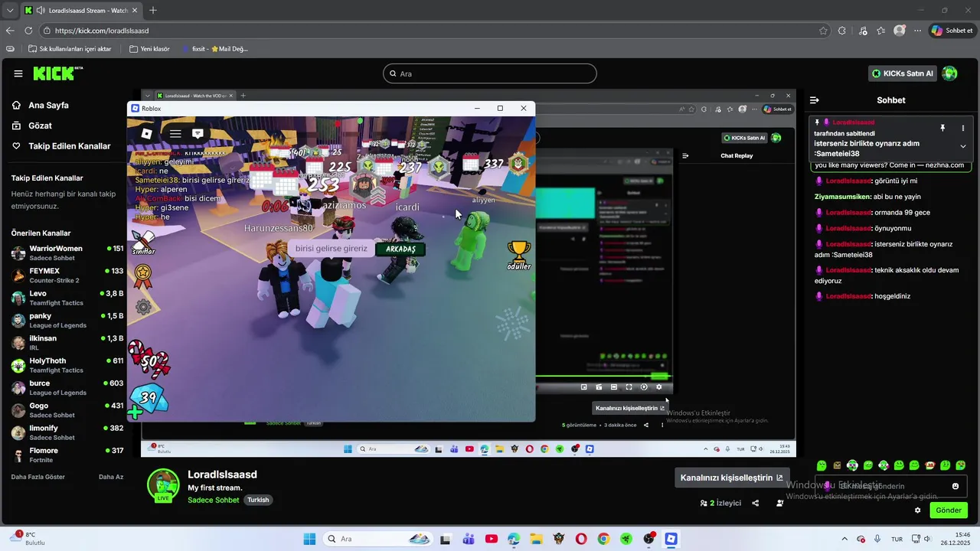
Task: Open OBS Studio from taskbar
Action: click(x=648, y=539)
